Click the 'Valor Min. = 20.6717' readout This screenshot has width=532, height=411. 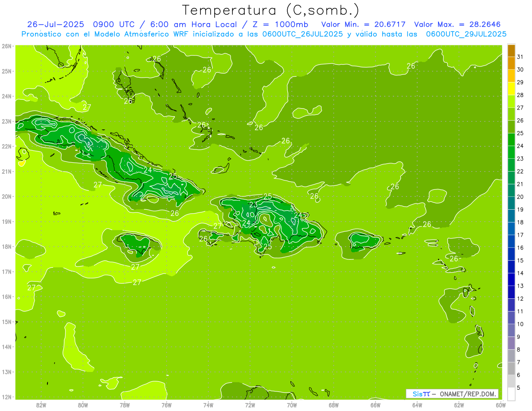(363, 24)
